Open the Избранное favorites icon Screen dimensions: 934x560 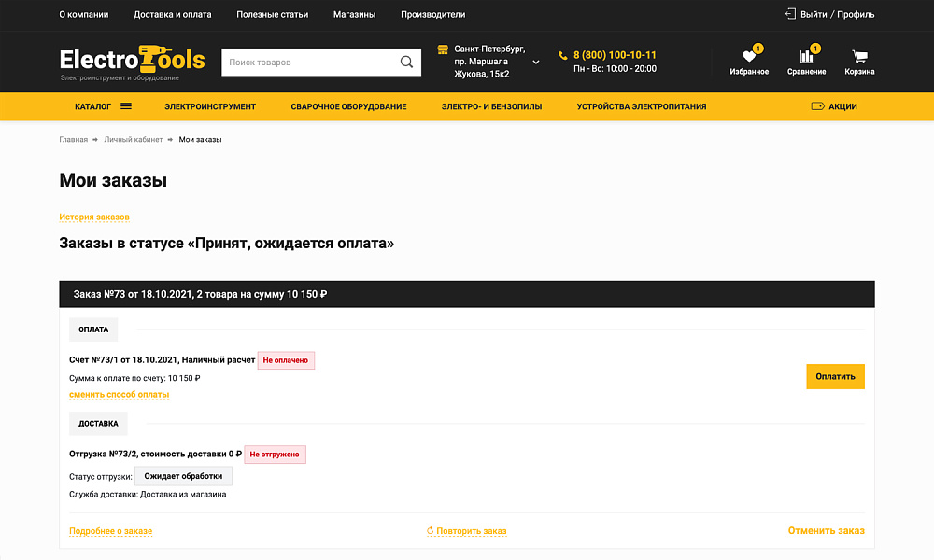[x=751, y=58]
